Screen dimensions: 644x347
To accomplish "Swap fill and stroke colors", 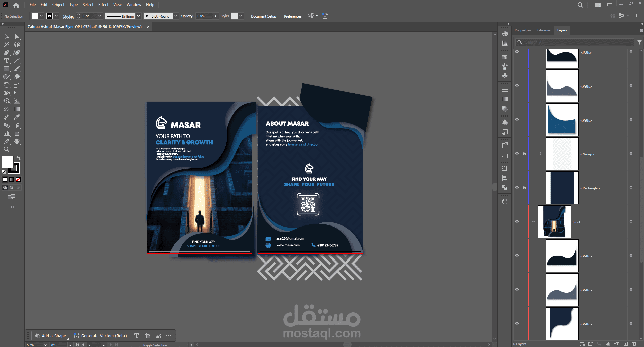I will click(19, 158).
